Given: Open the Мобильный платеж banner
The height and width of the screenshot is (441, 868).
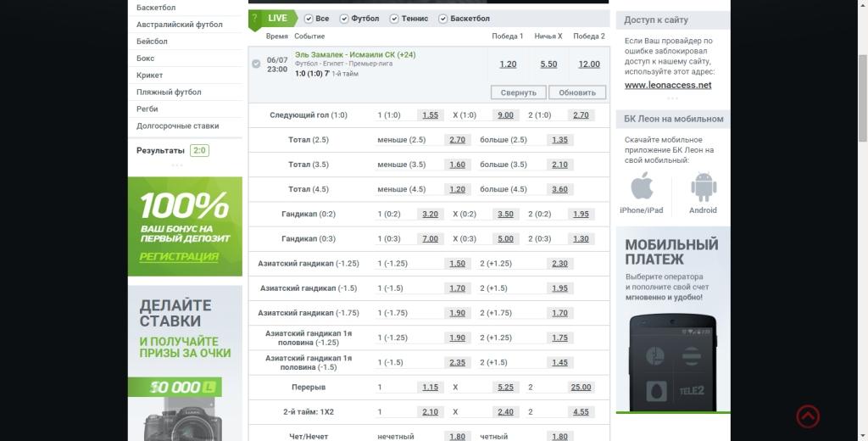Looking at the screenshot, I should click(673, 320).
